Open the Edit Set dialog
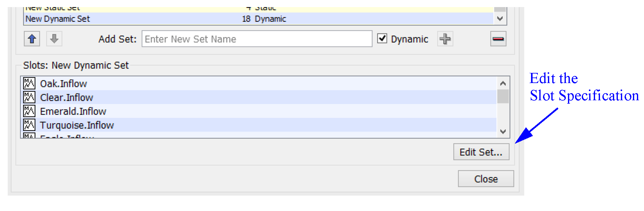The height and width of the screenshot is (211, 644). point(481,152)
